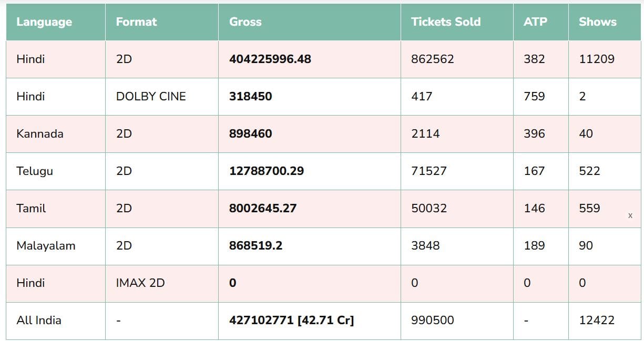Click the small x close icon
644x341 pixels.
[x=630, y=216]
